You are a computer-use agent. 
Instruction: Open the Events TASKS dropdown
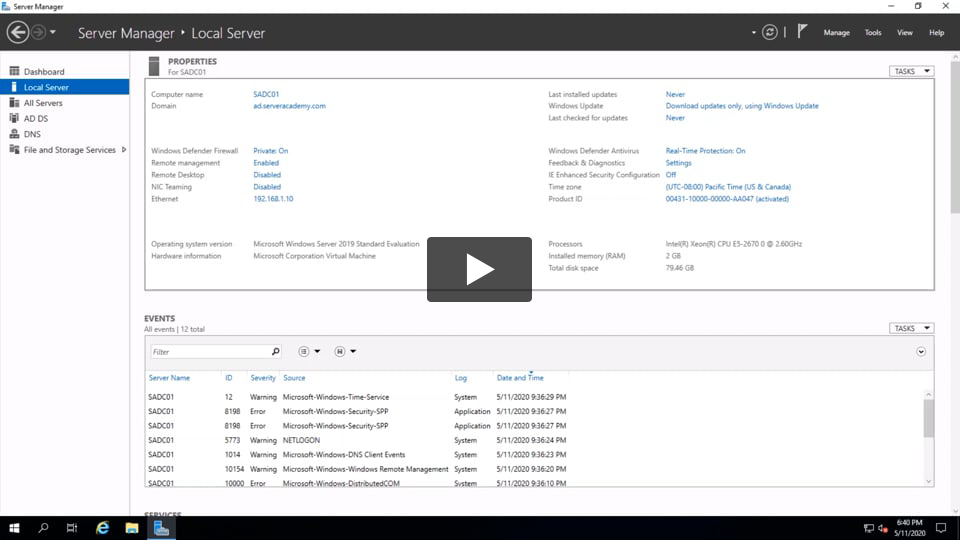(x=911, y=328)
